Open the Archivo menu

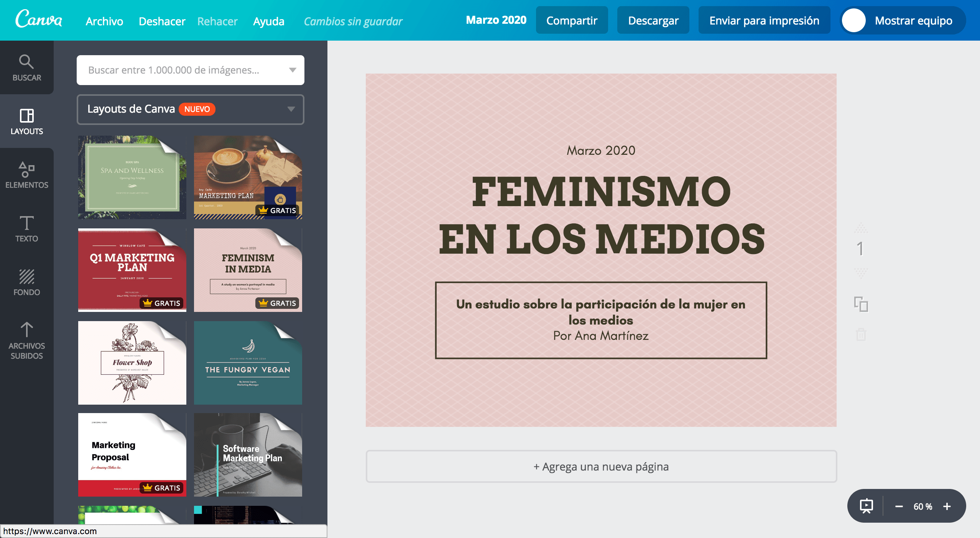[x=104, y=21]
